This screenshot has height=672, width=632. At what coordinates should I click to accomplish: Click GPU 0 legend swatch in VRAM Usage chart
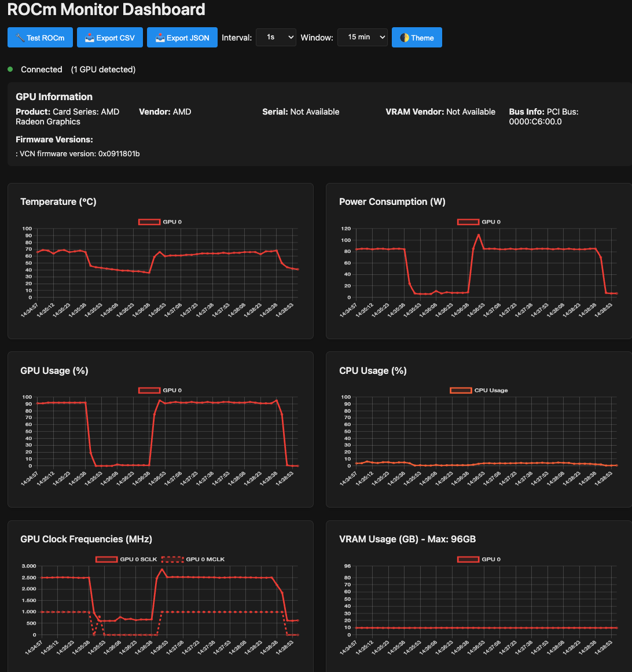point(468,559)
